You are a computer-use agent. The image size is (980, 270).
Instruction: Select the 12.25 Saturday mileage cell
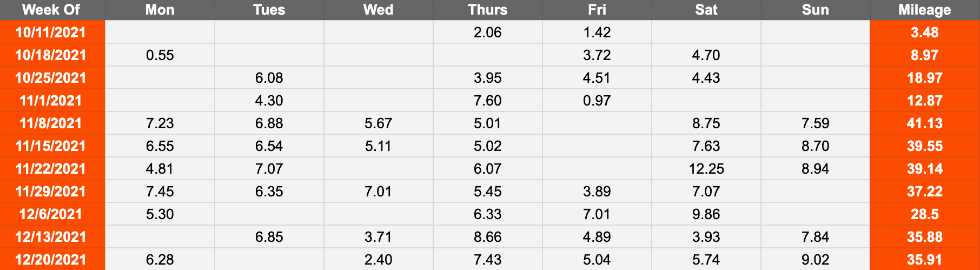706,169
